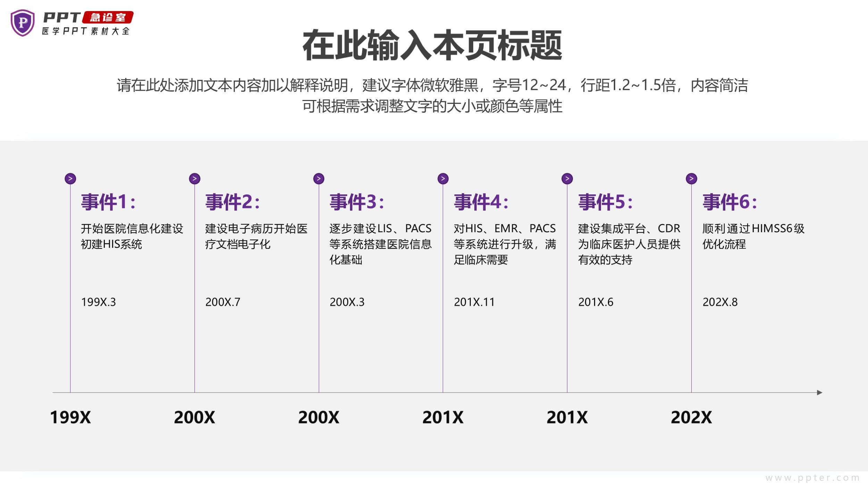Select the main title 在此输入本页标题

coord(432,45)
